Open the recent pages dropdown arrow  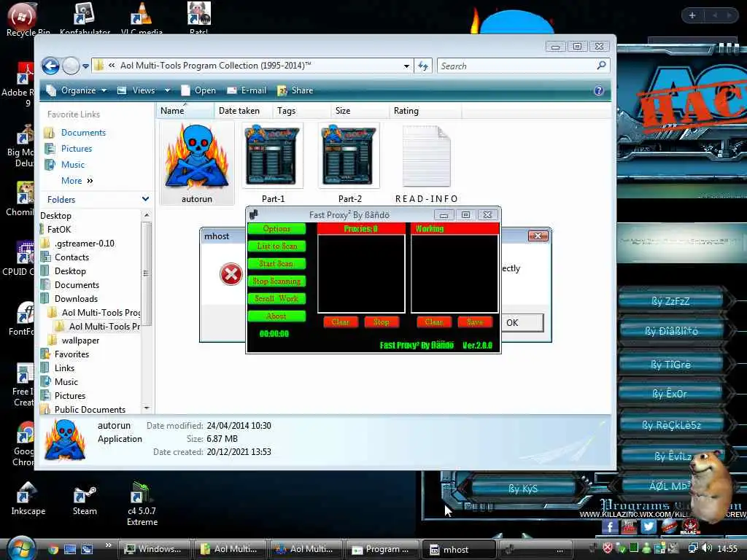86,66
